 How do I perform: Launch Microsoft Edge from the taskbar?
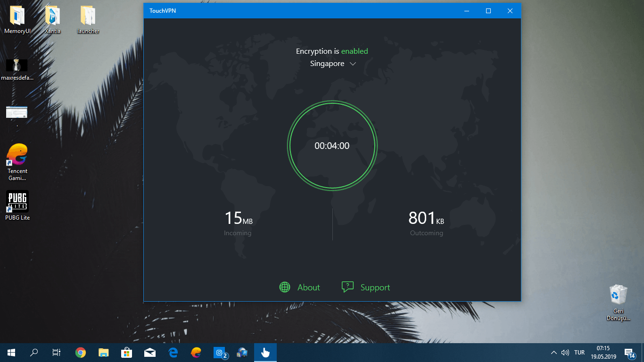click(x=173, y=353)
